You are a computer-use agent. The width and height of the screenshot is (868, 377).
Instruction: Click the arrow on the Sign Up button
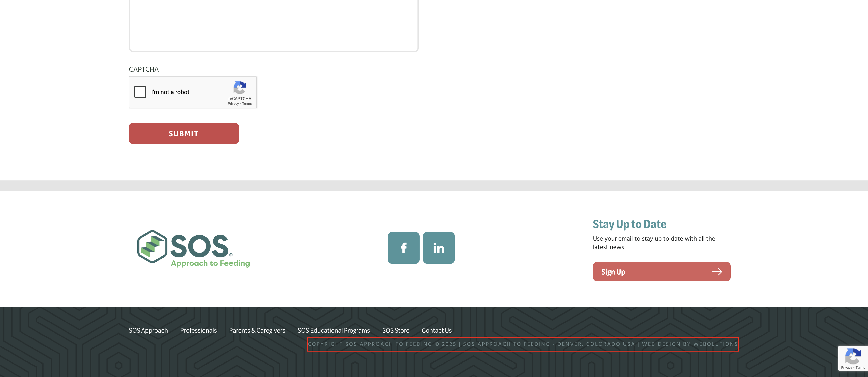click(717, 271)
